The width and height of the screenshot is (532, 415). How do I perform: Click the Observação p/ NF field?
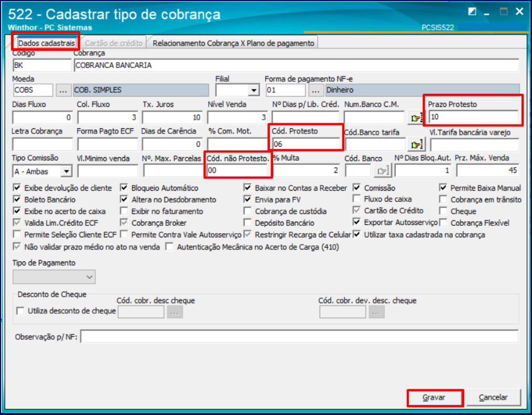[300, 337]
